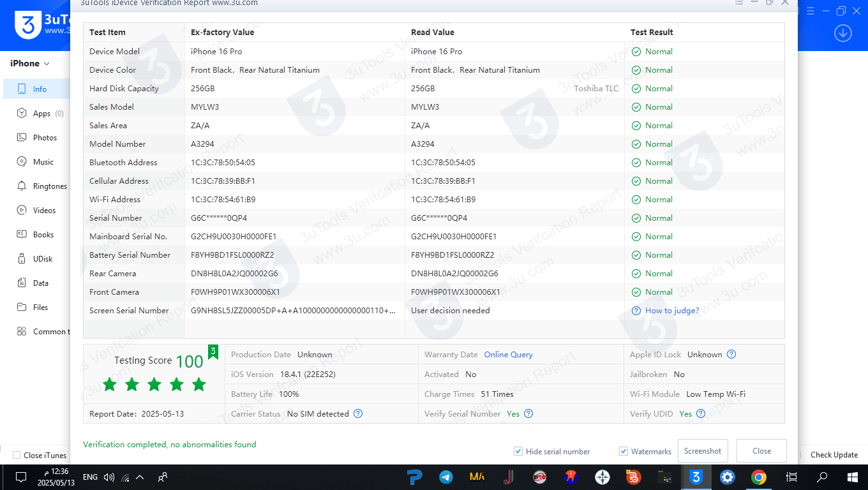Screen dimensions: 868x490
Task: Open the Music section in the sidebar
Action: click(36, 162)
